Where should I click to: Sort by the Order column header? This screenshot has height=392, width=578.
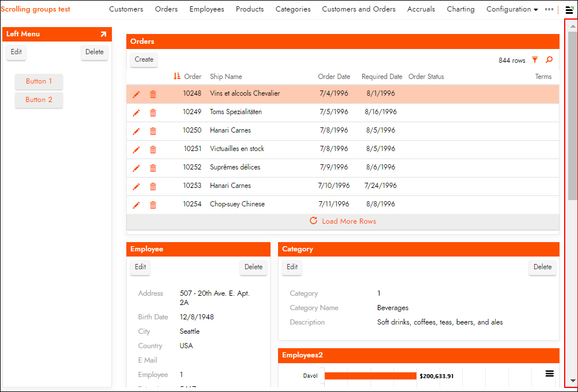193,77
